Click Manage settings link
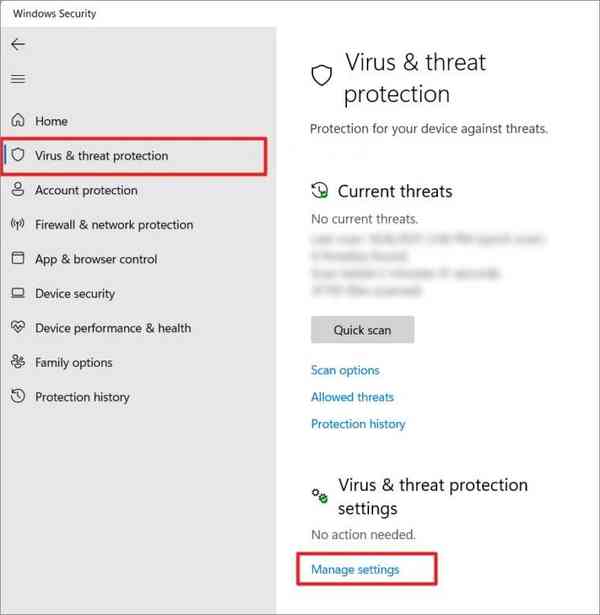Image resolution: width=600 pixels, height=615 pixels. (x=355, y=570)
